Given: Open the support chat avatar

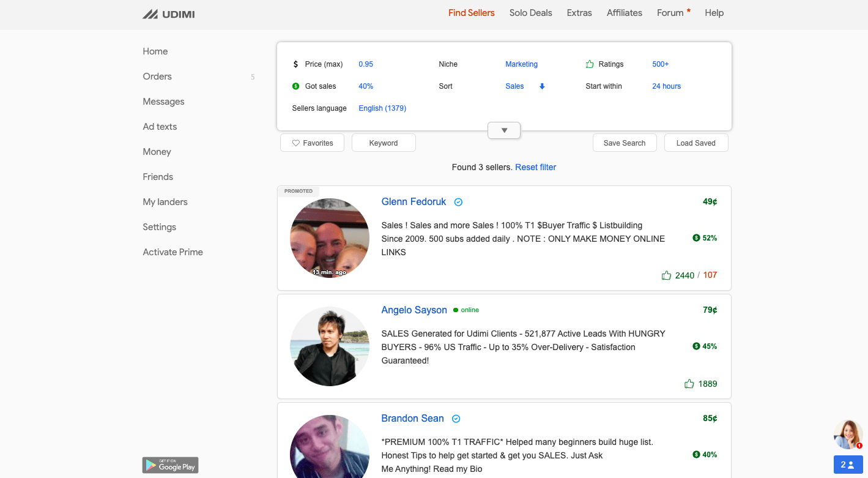Looking at the screenshot, I should pyautogui.click(x=848, y=434).
